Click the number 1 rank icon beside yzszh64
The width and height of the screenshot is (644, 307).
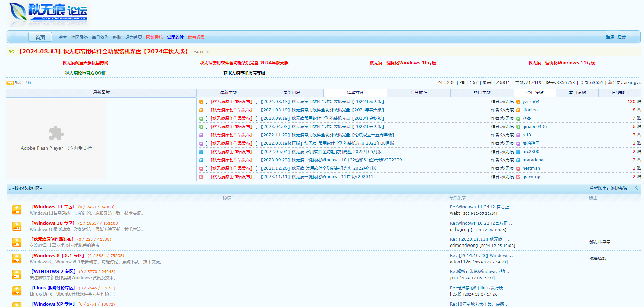pyautogui.click(x=518, y=102)
